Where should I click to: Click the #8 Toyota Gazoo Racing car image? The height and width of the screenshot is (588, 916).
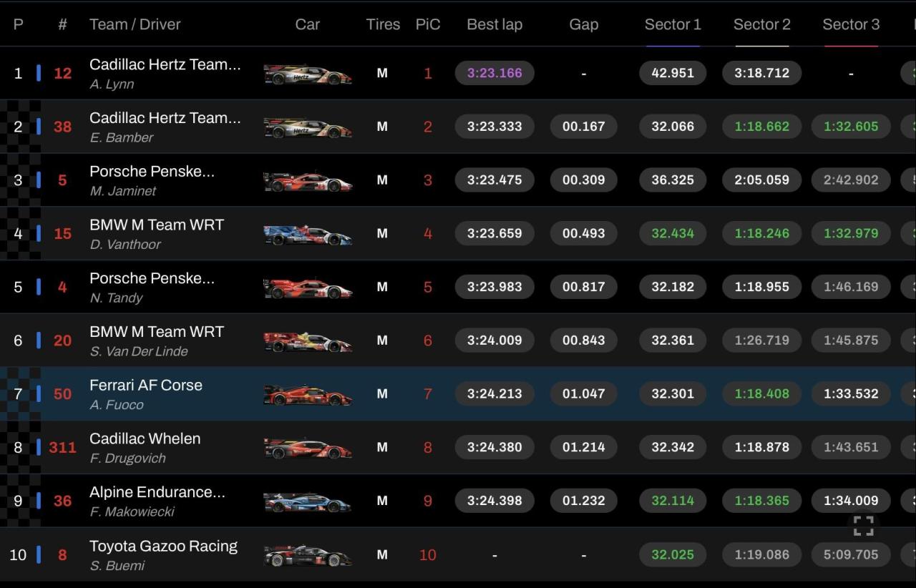click(307, 555)
